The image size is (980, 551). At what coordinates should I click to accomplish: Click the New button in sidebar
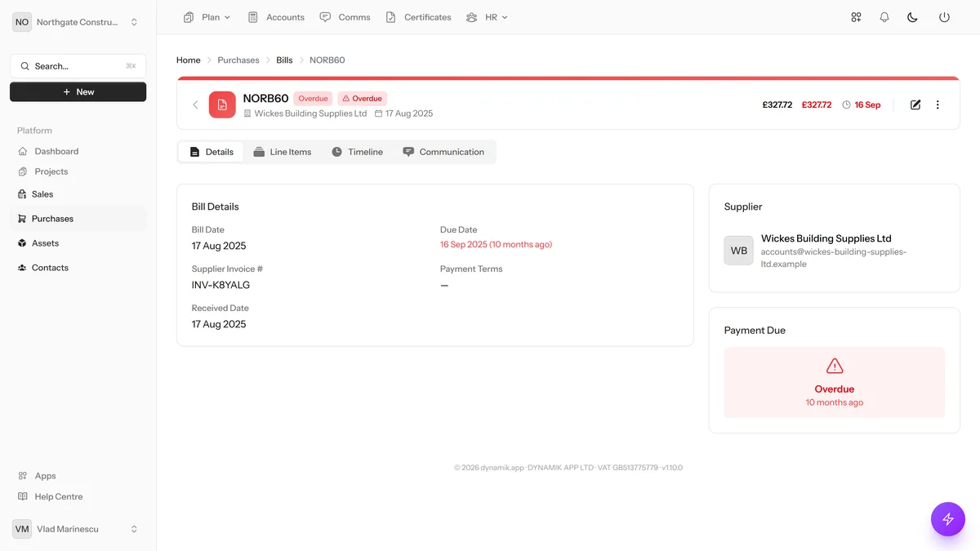point(78,92)
